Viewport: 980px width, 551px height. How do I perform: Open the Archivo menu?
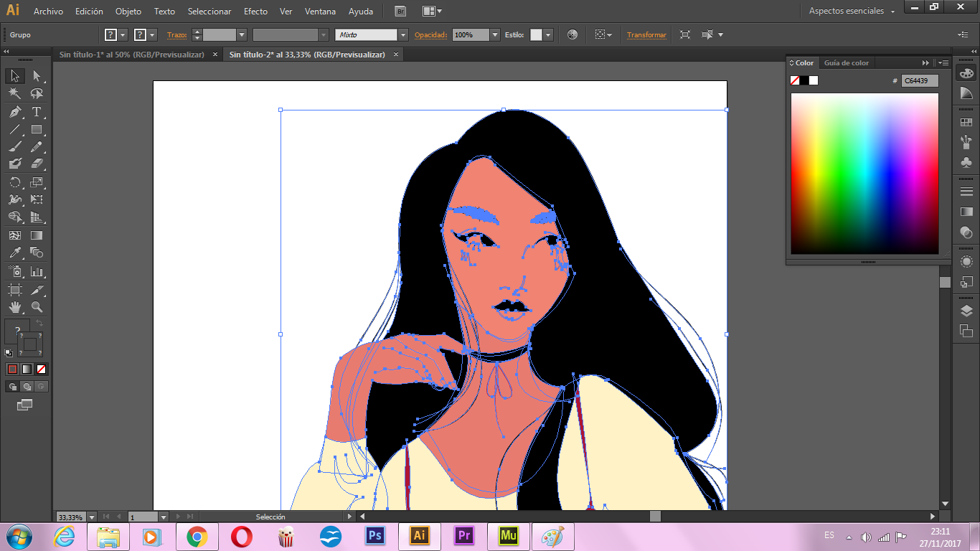(x=48, y=11)
